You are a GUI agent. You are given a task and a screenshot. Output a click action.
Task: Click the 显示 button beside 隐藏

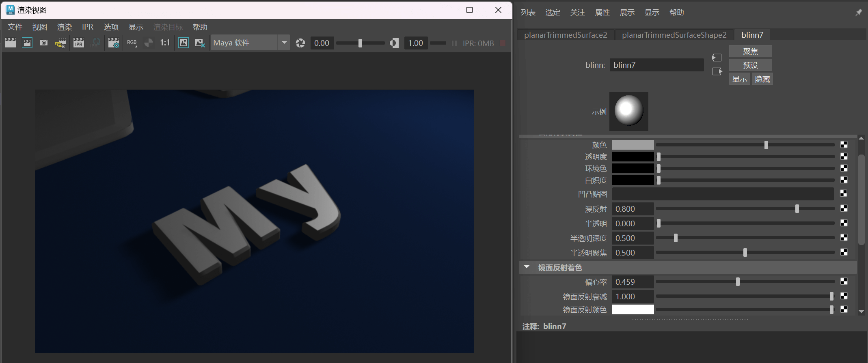pos(740,79)
